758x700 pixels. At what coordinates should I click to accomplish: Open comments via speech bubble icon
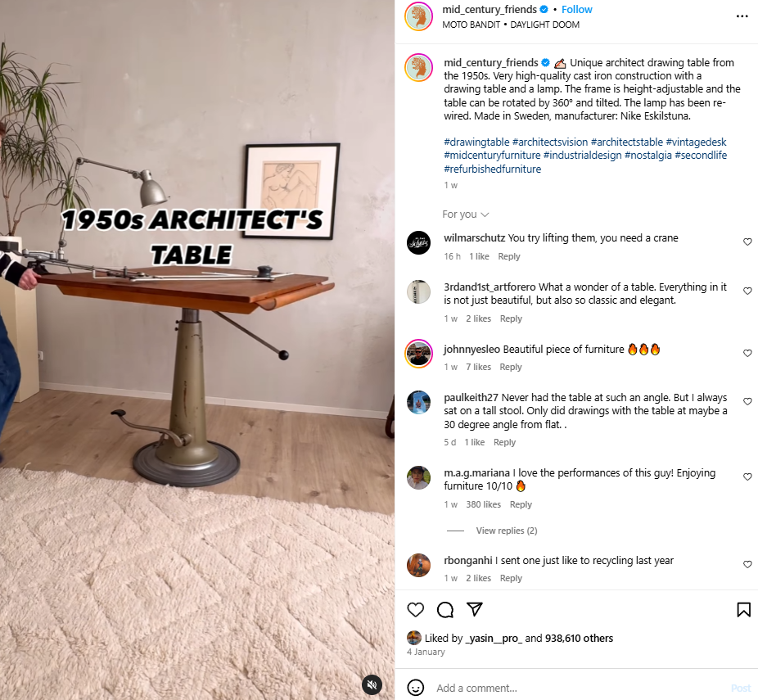(444, 610)
